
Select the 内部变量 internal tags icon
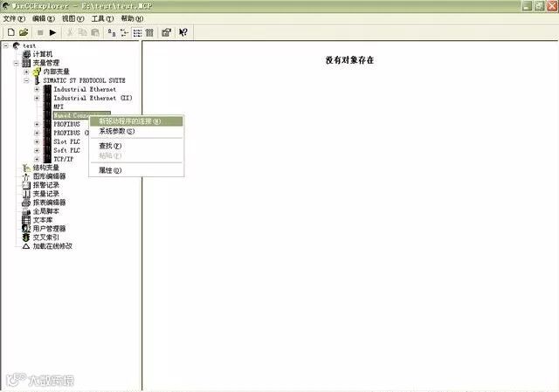(x=37, y=72)
